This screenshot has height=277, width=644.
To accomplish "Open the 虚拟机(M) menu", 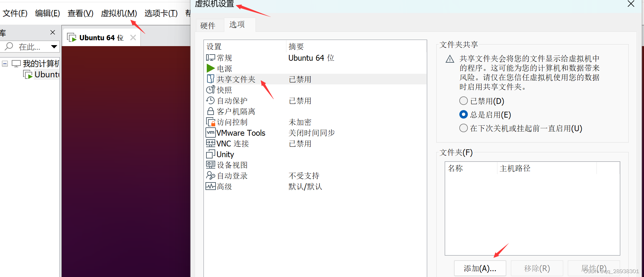I will (119, 13).
